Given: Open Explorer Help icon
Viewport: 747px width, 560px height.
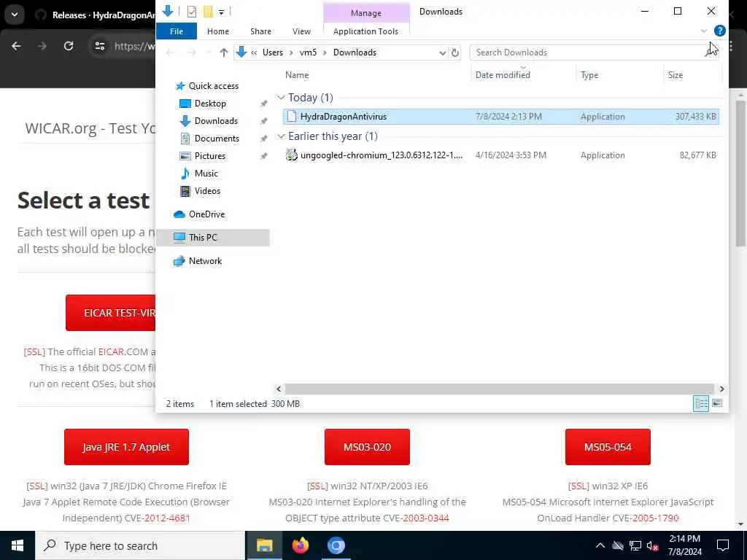Looking at the screenshot, I should [719, 31].
